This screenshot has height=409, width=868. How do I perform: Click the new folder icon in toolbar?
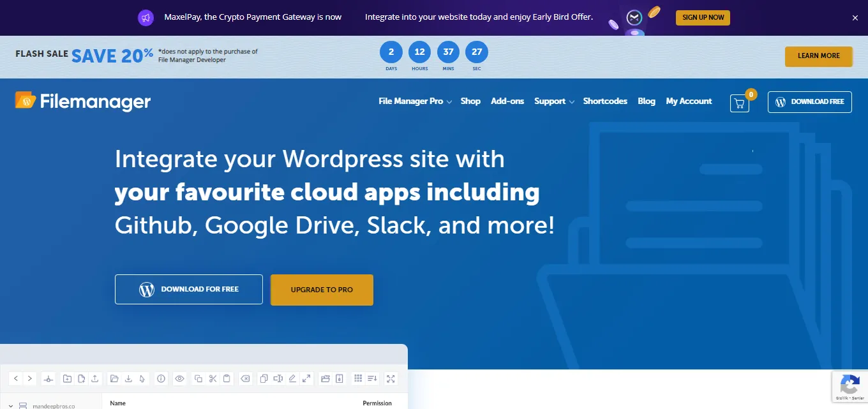[x=67, y=378]
